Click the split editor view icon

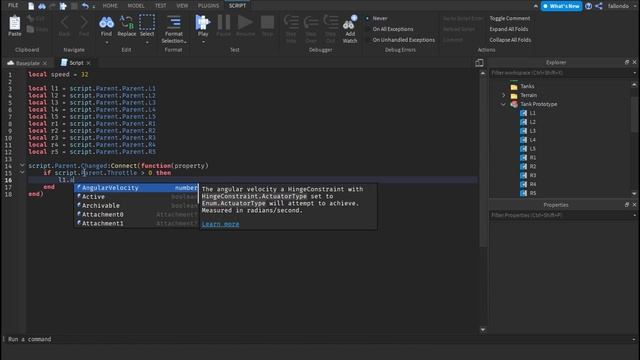tap(480, 62)
